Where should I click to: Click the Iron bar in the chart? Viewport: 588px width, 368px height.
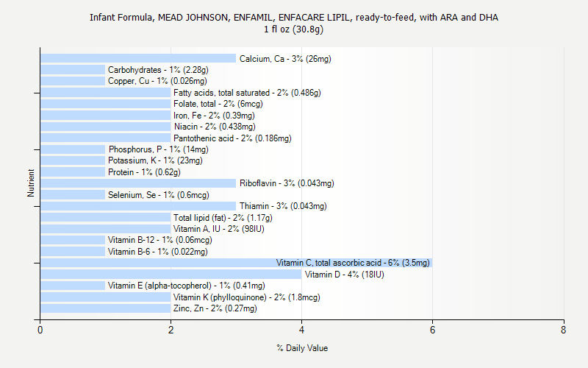coord(106,116)
